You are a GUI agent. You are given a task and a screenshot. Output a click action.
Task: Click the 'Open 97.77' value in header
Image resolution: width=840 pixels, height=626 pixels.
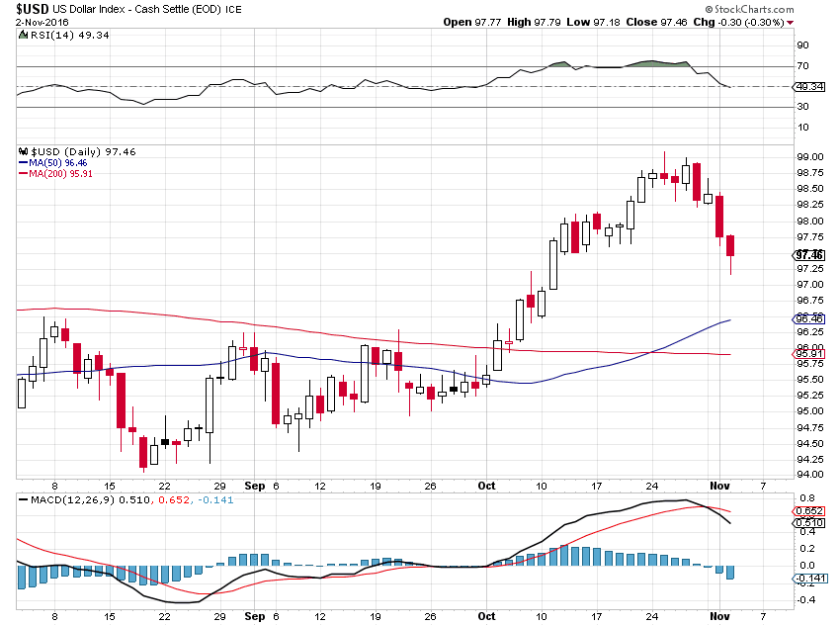click(x=472, y=22)
